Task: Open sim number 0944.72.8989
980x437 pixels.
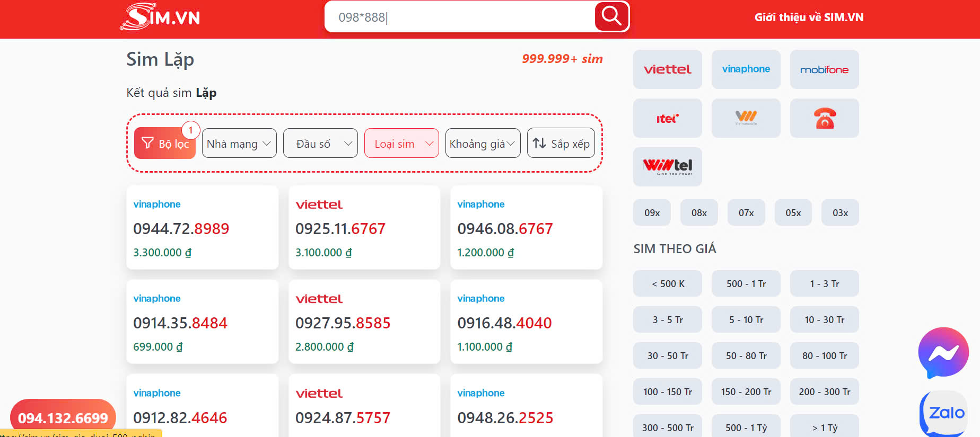Action: (181, 228)
